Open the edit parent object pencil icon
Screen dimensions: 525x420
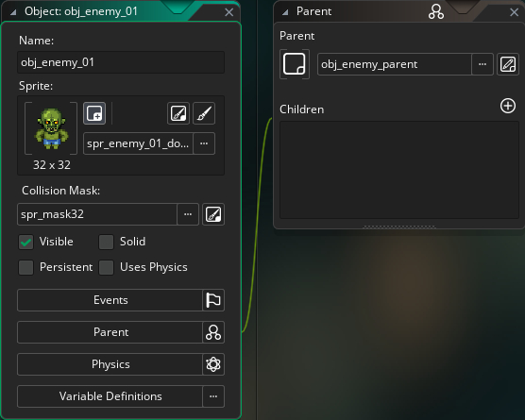pos(508,64)
